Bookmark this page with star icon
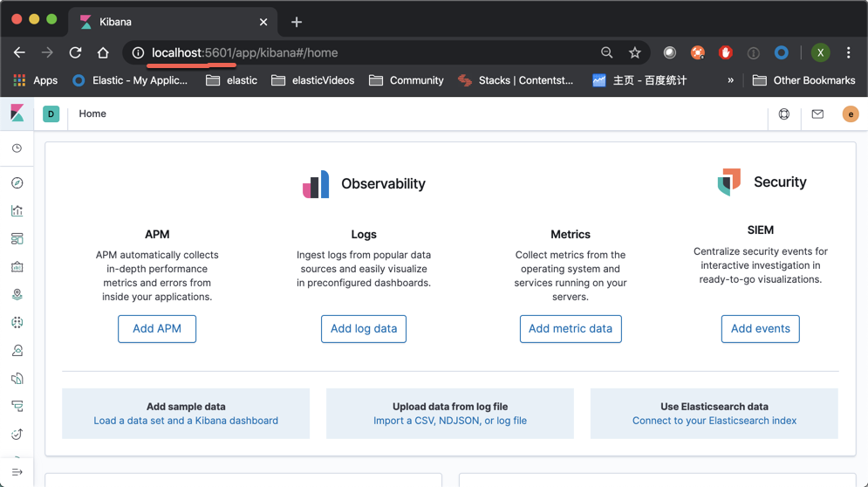This screenshot has height=487, width=868. [635, 52]
